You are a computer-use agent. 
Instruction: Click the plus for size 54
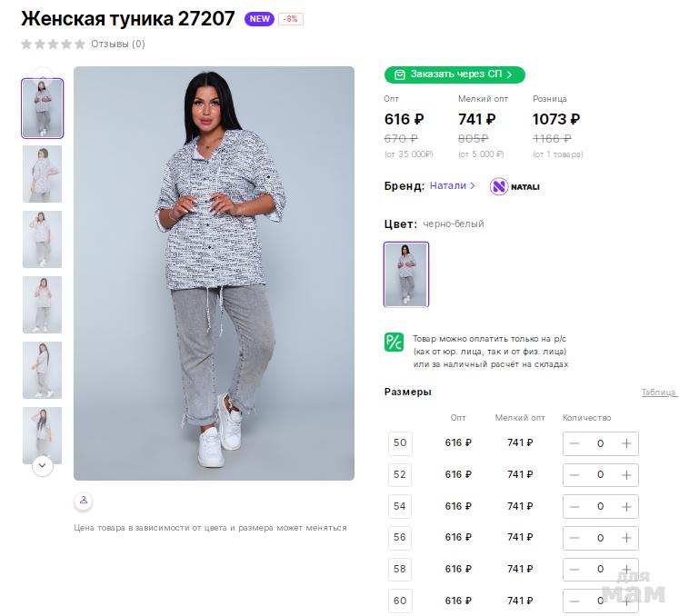pyautogui.click(x=626, y=506)
